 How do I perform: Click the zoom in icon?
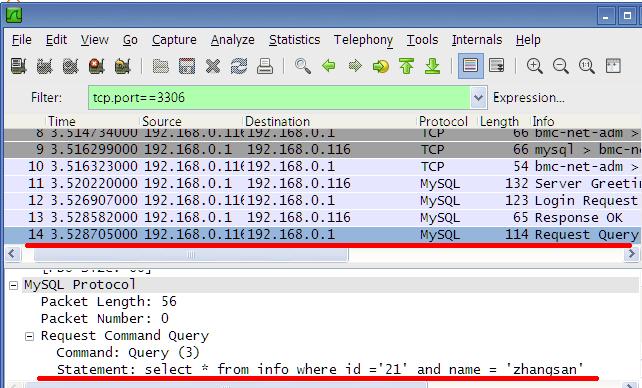pos(534,66)
